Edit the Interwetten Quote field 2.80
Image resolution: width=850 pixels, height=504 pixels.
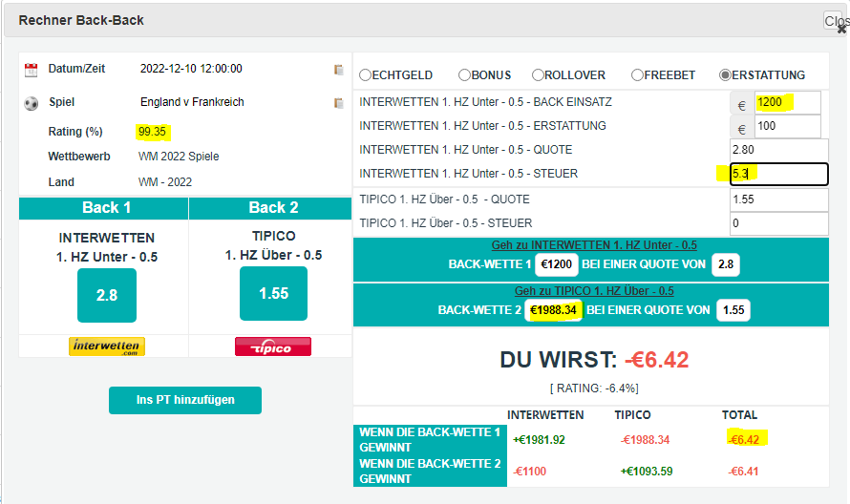point(779,150)
